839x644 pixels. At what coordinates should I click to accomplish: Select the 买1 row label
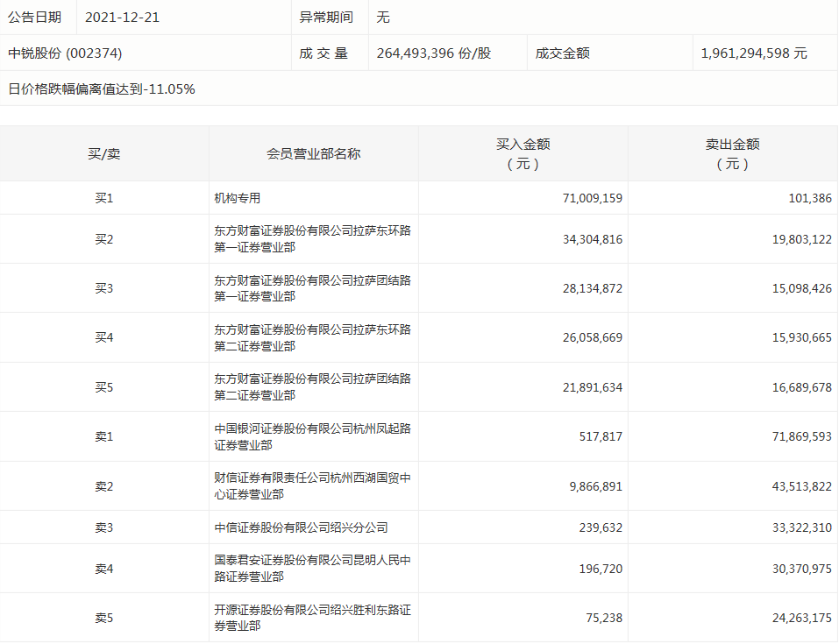(103, 198)
